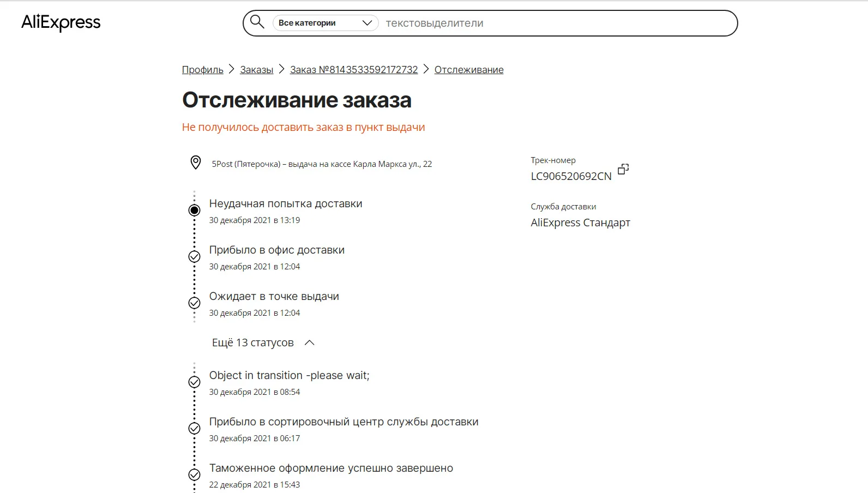The width and height of the screenshot is (868, 493).
Task: Click the tracking number 'LC906520692CN'
Action: tap(571, 176)
